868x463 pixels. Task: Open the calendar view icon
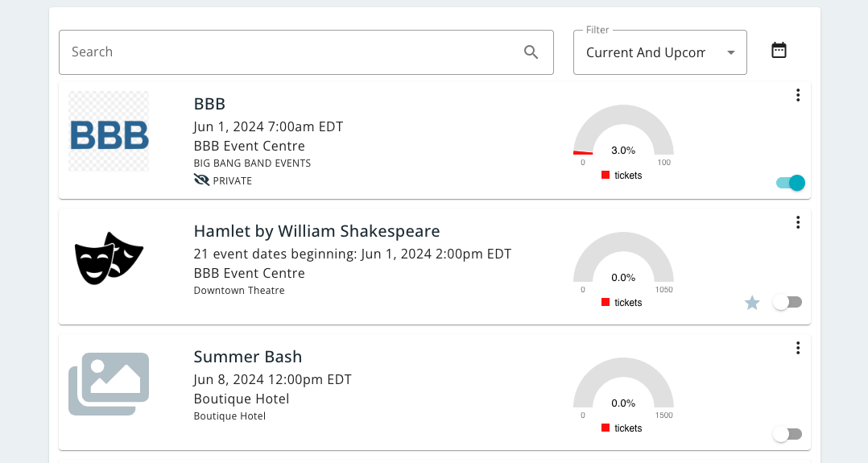tap(779, 51)
